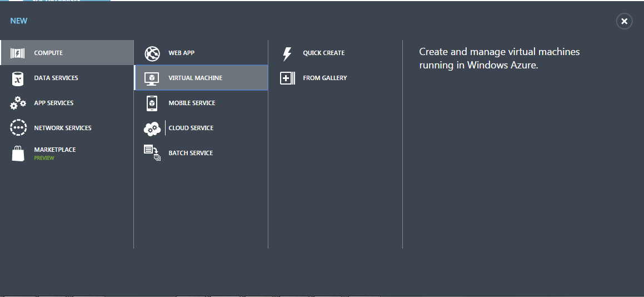Screen dimensions: 644x297
Task: Select QUICK CREATE label
Action: tap(323, 53)
